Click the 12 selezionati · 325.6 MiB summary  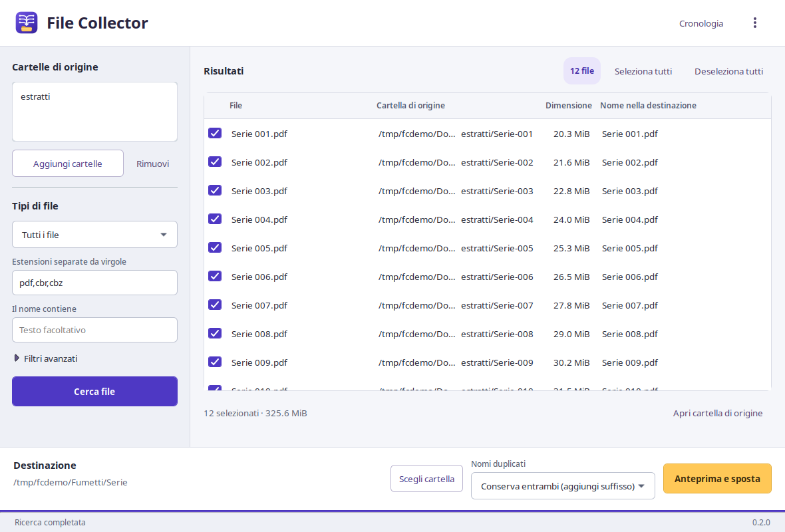coord(255,414)
